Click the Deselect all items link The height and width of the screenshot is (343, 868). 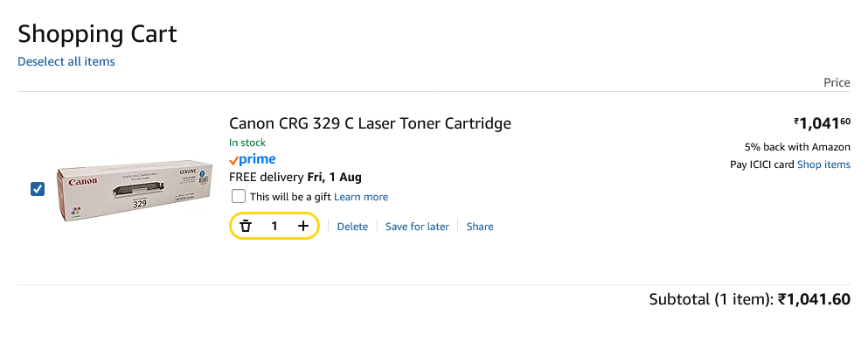tap(66, 61)
